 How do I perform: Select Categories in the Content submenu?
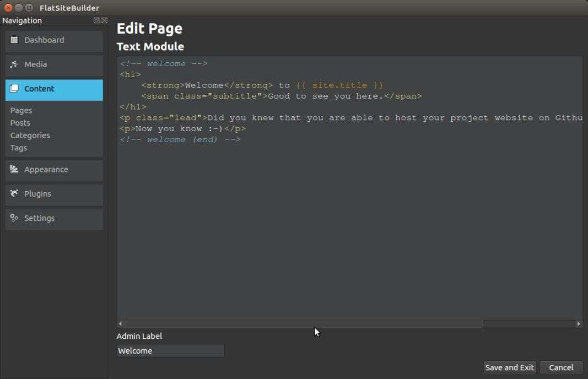click(30, 136)
